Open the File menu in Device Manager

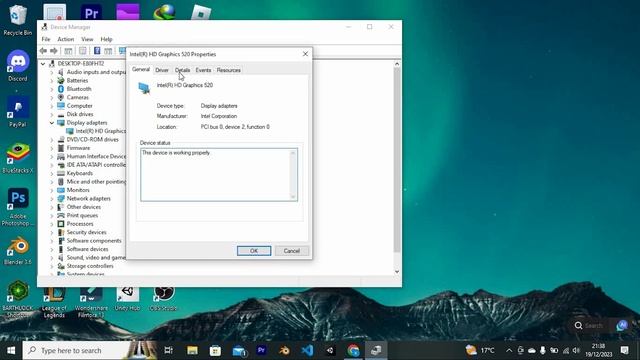click(x=46, y=39)
